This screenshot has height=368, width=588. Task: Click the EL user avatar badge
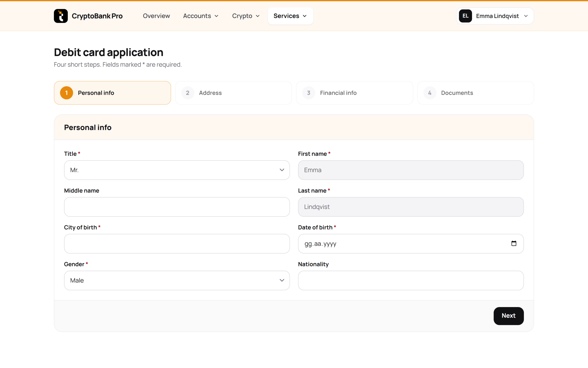coord(465,16)
